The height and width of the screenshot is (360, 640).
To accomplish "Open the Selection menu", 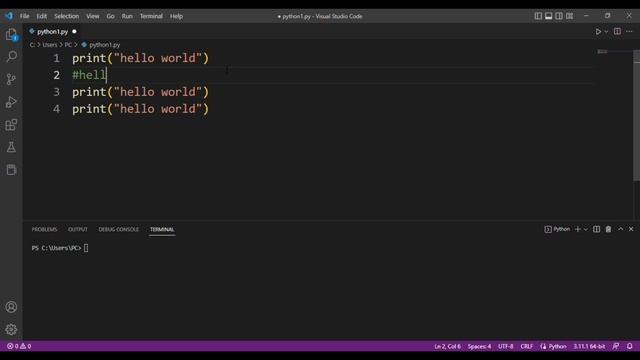I will [67, 16].
